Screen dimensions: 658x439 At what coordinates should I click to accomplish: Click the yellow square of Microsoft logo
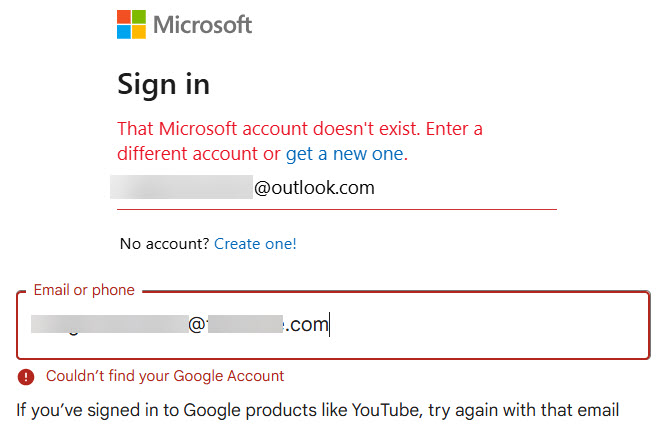(x=138, y=31)
